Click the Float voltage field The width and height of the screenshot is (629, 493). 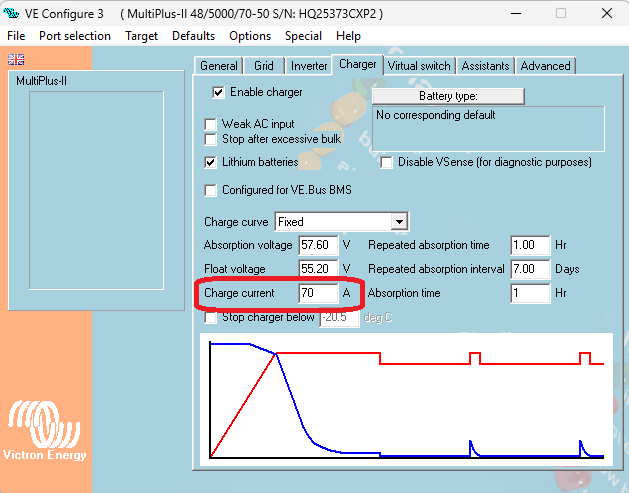(x=319, y=269)
